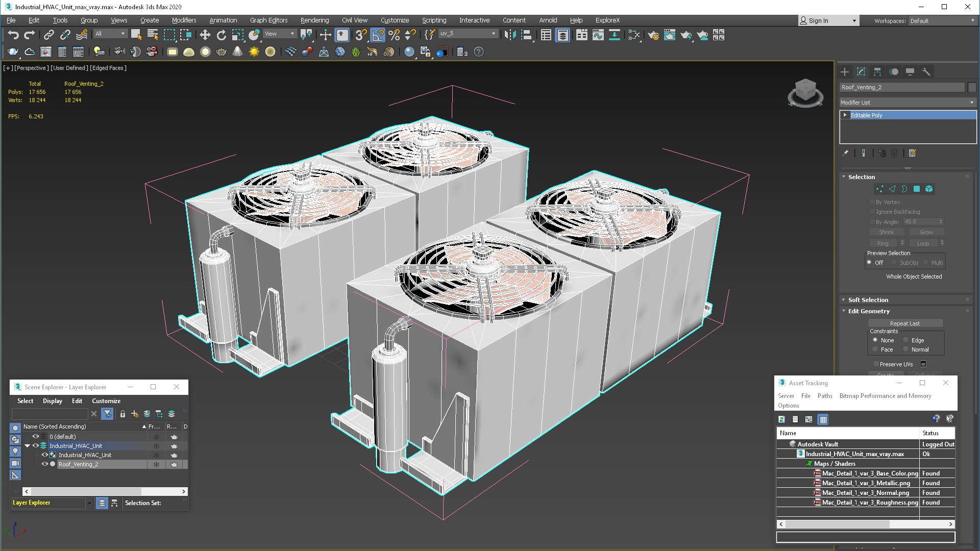Click the Redo icon in main toolbar

pos(30,35)
